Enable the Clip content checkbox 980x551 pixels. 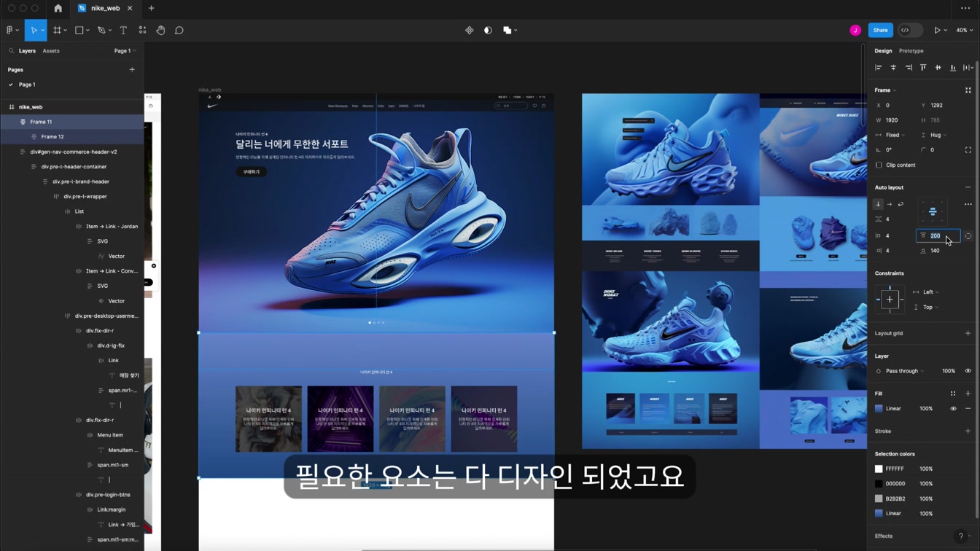pyautogui.click(x=879, y=165)
